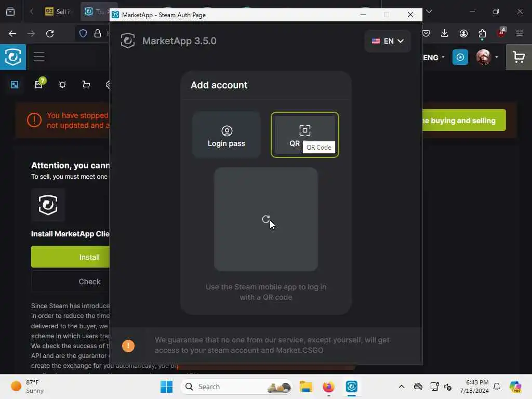Open the browser hamburger site menu
The height and width of the screenshot is (399, 532).
[39, 57]
